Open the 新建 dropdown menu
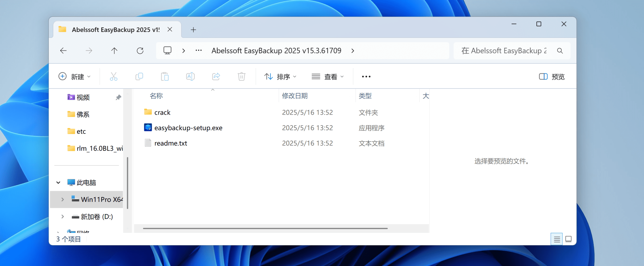644x266 pixels. point(74,77)
